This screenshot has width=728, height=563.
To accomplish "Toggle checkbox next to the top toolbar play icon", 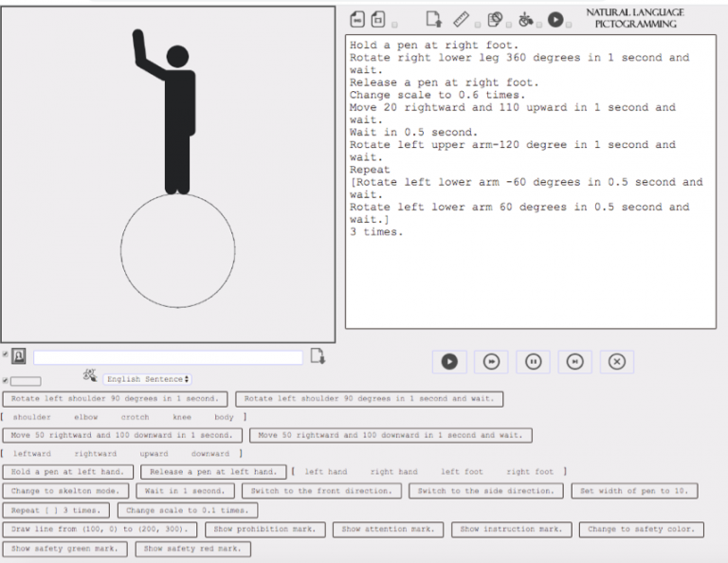I will (x=569, y=25).
